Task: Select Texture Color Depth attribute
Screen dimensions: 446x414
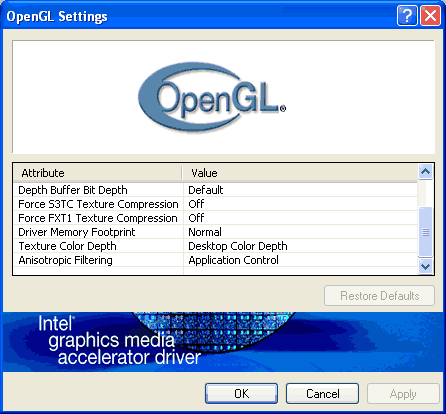Action: point(67,246)
